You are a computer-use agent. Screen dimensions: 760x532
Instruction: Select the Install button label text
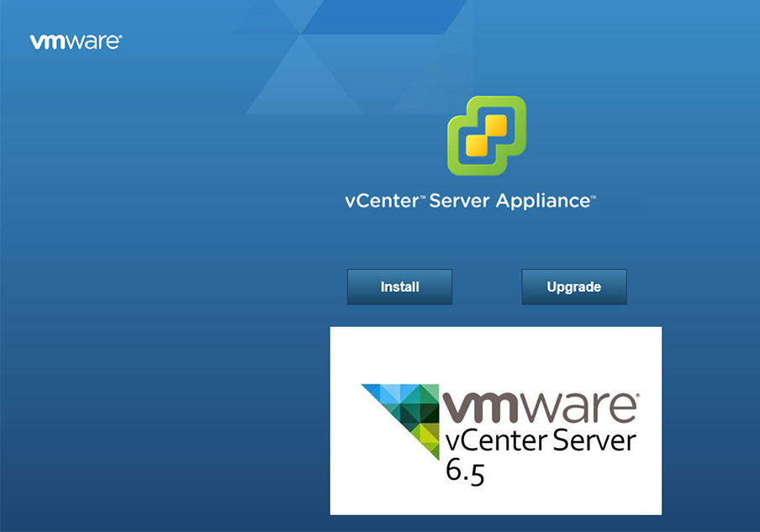pos(399,287)
